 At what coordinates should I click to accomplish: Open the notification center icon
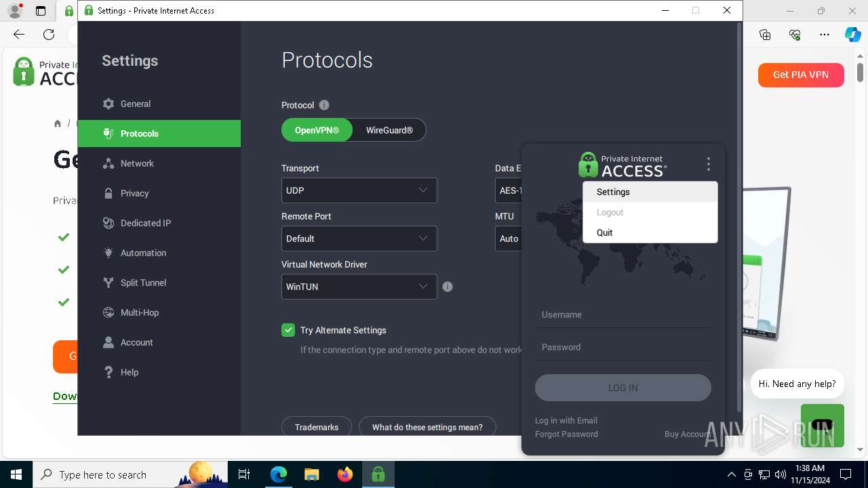click(846, 474)
